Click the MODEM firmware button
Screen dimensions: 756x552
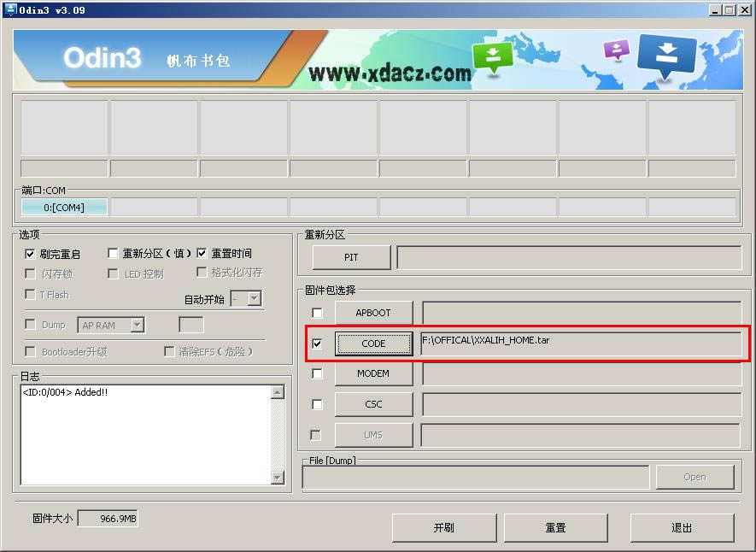coord(373,373)
